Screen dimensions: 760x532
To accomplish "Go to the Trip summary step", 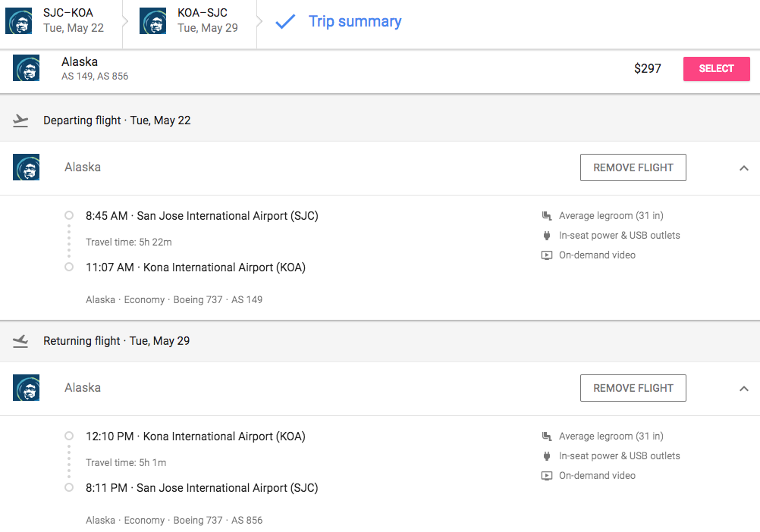I will point(355,21).
